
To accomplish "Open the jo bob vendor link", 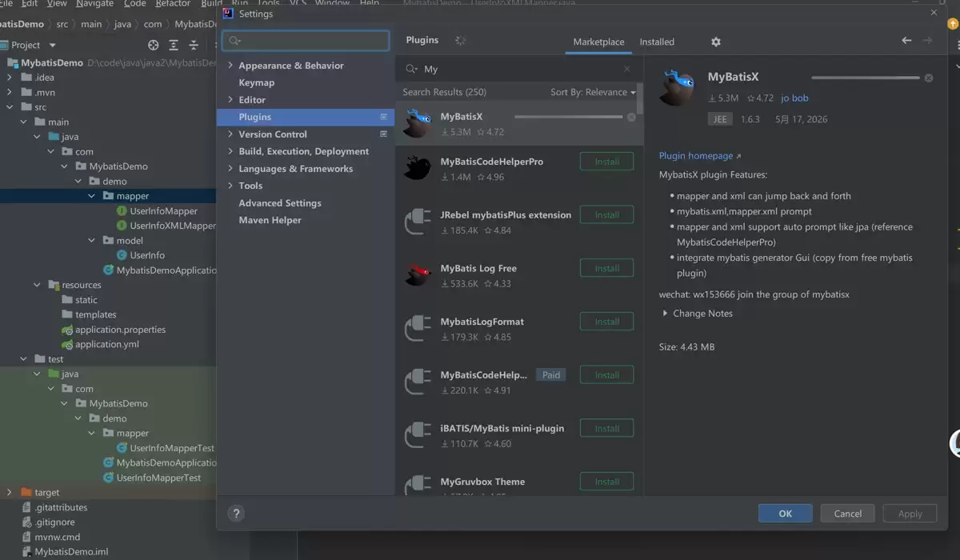I will (794, 98).
